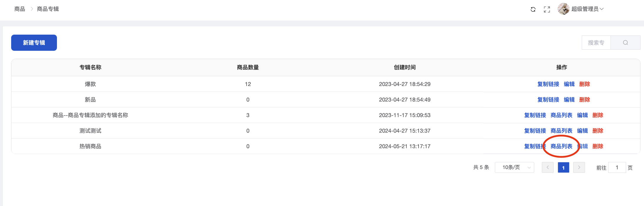Click 商品 in the breadcrumb
The width and height of the screenshot is (644, 206).
(x=20, y=9)
